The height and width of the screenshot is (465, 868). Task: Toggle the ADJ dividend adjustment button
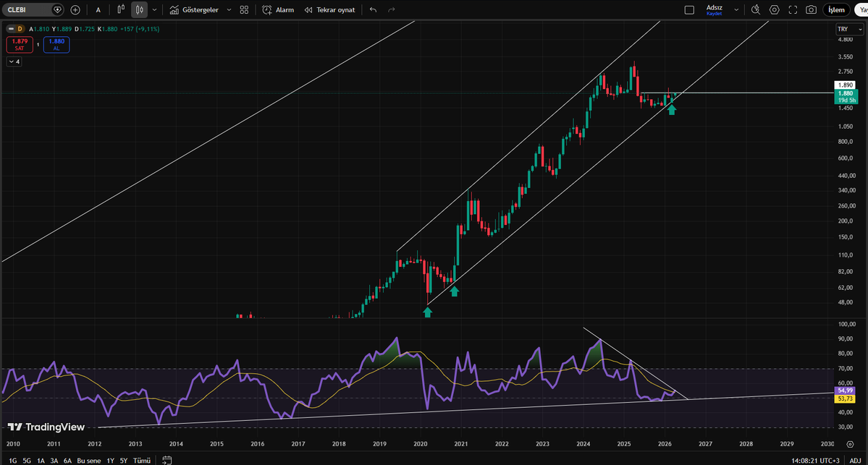pyautogui.click(x=855, y=460)
